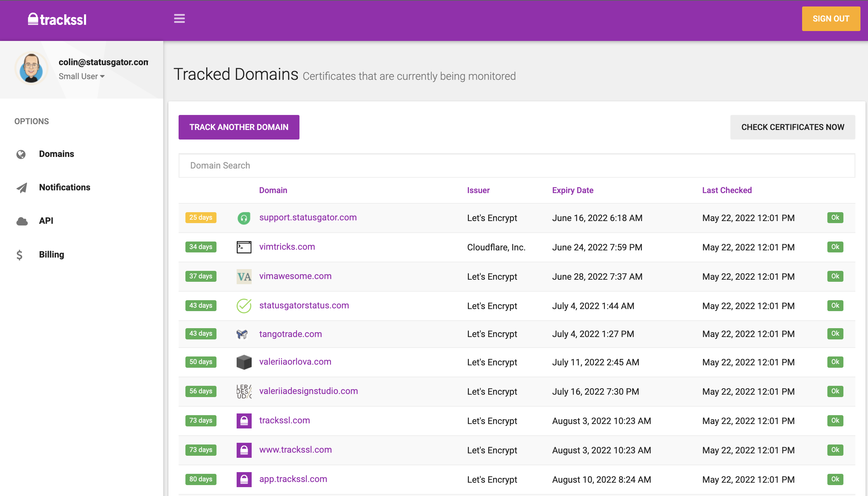This screenshot has height=496, width=868.
Task: Click the VA favicon beside vimawesome.com
Action: [244, 277]
